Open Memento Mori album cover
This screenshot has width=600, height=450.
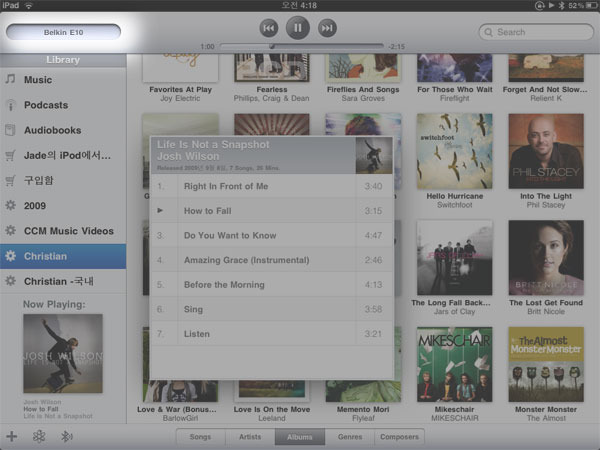click(x=363, y=391)
